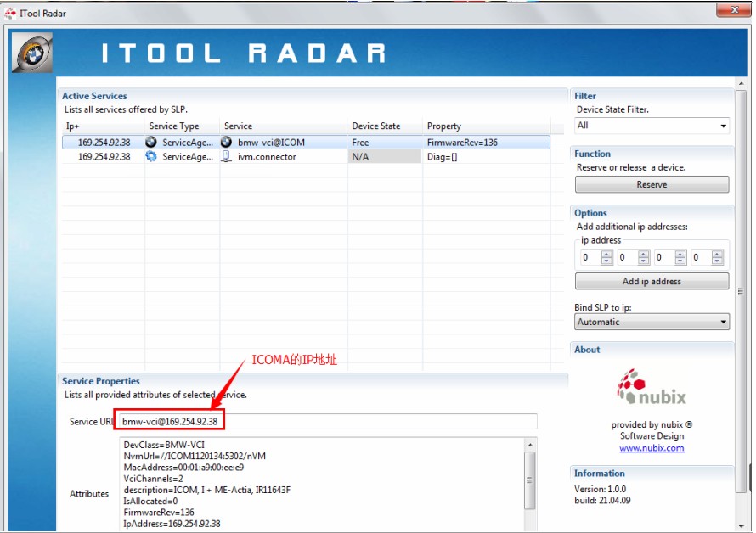Screen dimensions: 756x533
Task: Click the ITool Radar title bar icon
Action: tap(10, 13)
